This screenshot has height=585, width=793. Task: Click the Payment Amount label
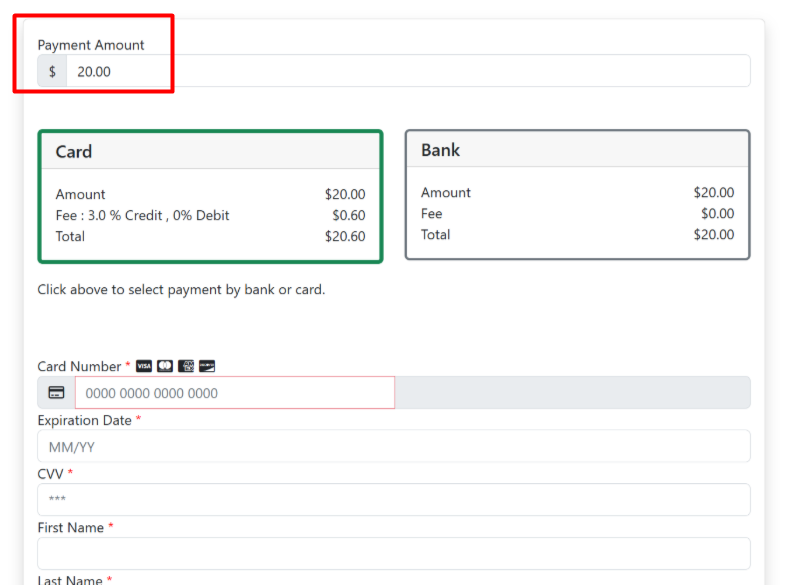pyautogui.click(x=91, y=45)
